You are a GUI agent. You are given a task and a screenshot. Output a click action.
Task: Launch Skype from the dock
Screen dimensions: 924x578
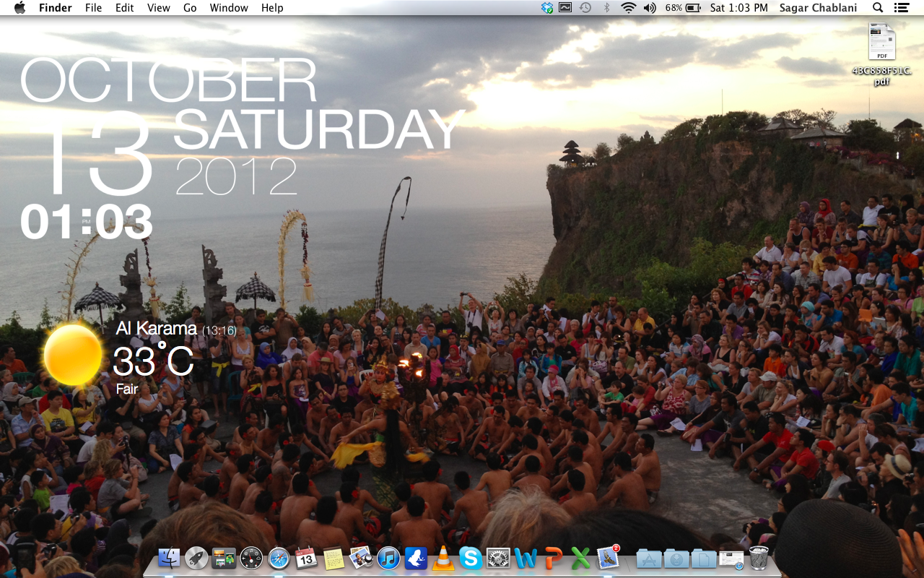471,558
